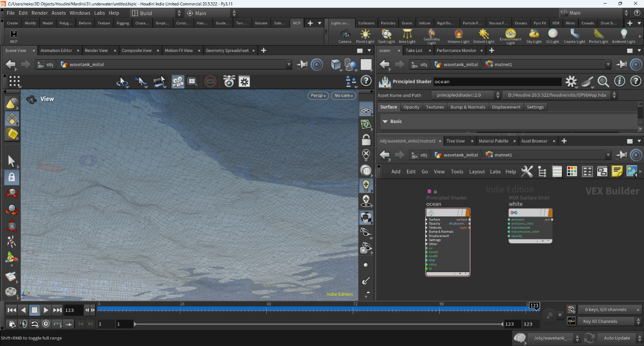Add a Spot Light from shelf
This screenshot has width=644, height=346.
tap(386, 36)
